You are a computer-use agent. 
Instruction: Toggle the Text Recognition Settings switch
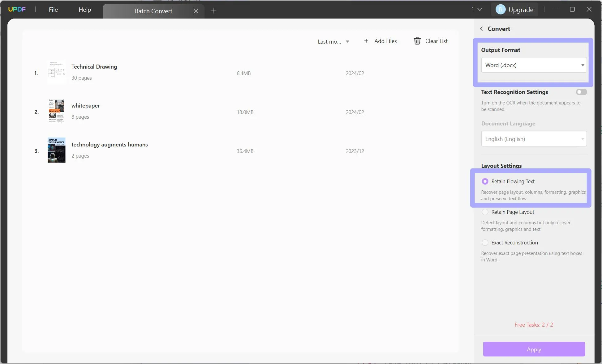pyautogui.click(x=581, y=91)
